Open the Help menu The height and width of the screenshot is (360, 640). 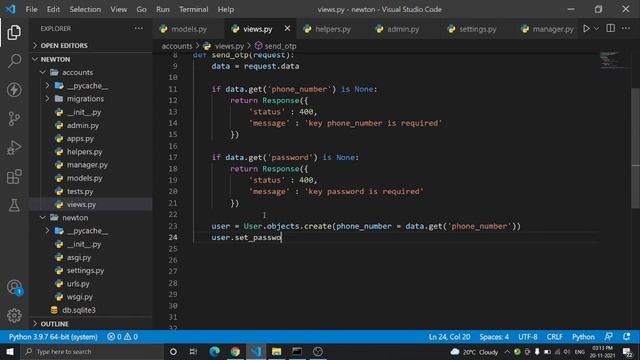(226, 9)
